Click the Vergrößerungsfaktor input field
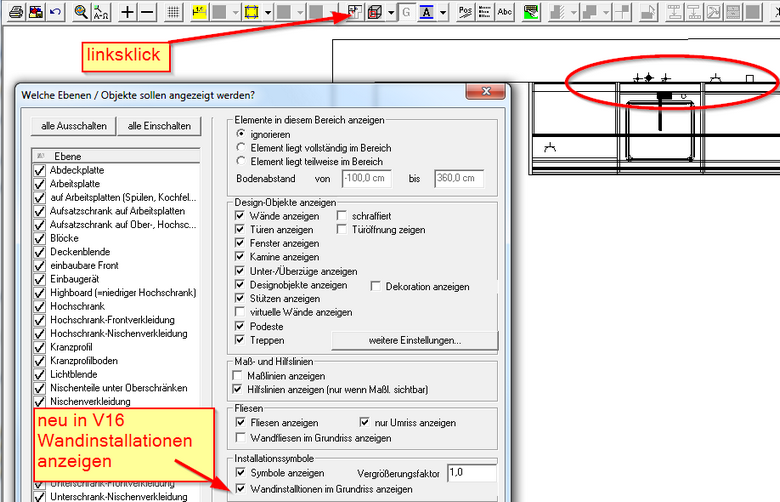This screenshot has height=502, width=780. (471, 471)
